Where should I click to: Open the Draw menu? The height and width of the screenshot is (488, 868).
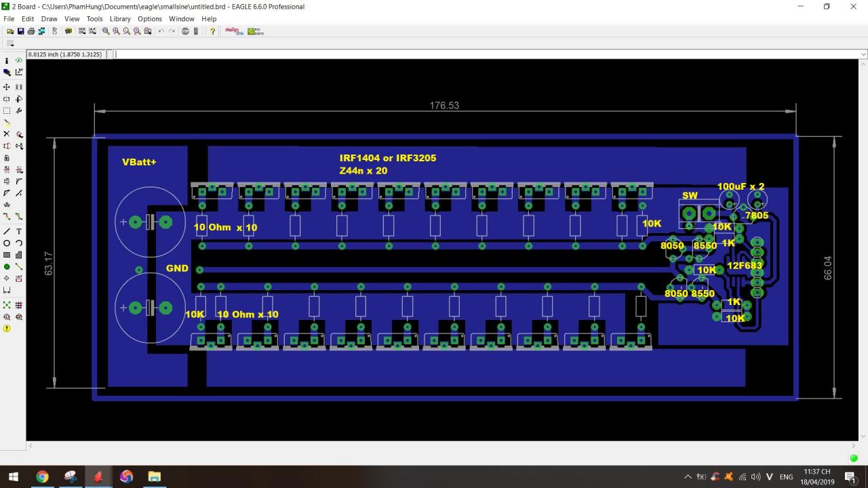tap(50, 19)
